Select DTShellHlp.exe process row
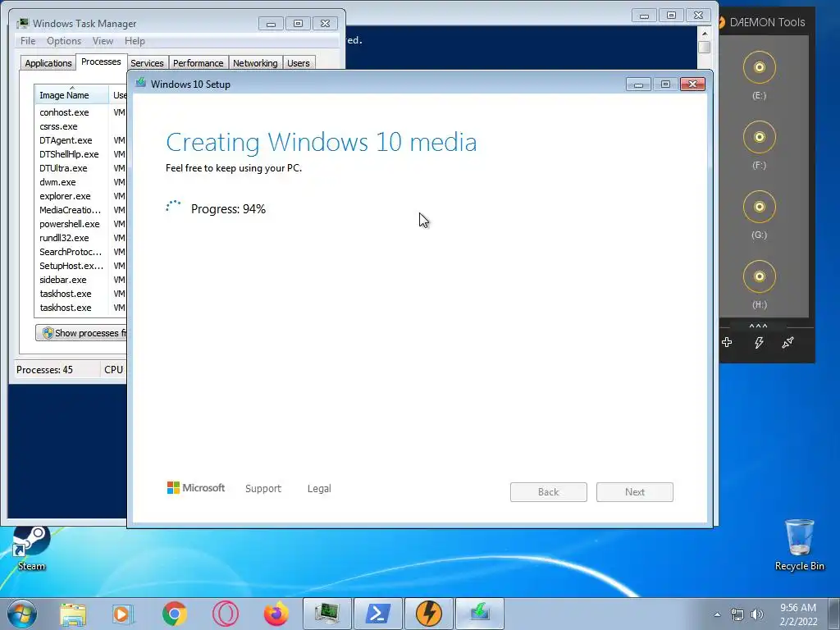This screenshot has height=630, width=840. click(80, 154)
